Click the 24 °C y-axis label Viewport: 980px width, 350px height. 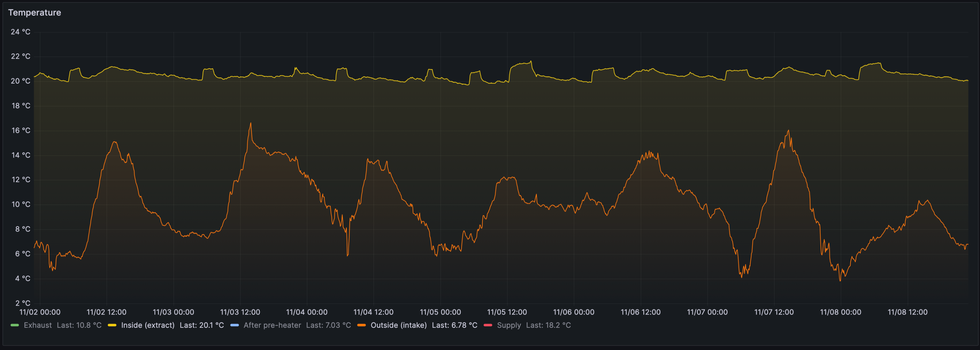click(20, 32)
